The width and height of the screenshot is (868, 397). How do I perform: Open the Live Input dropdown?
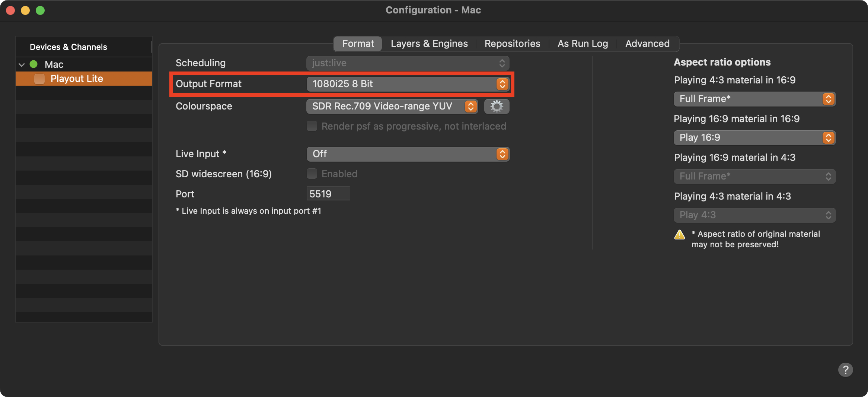[408, 154]
